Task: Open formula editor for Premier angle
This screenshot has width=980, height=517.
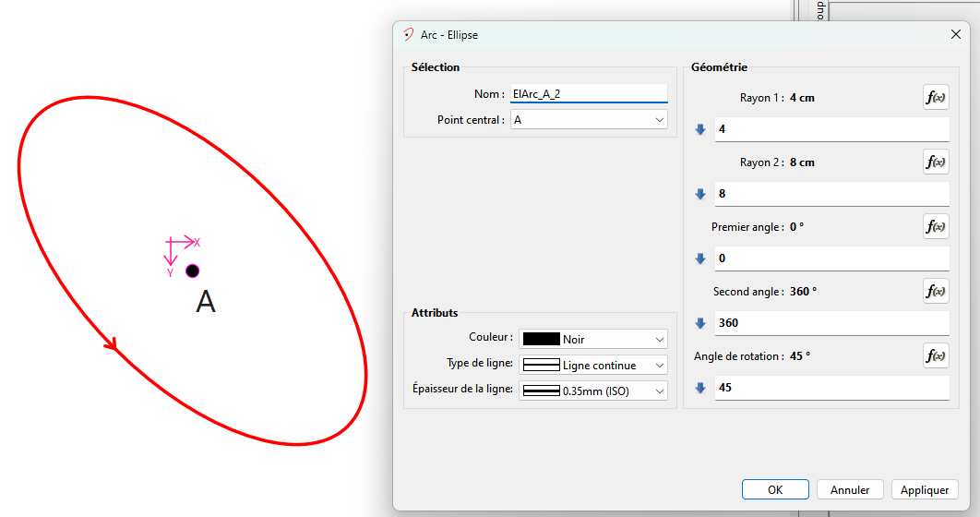Action: pyautogui.click(x=936, y=227)
